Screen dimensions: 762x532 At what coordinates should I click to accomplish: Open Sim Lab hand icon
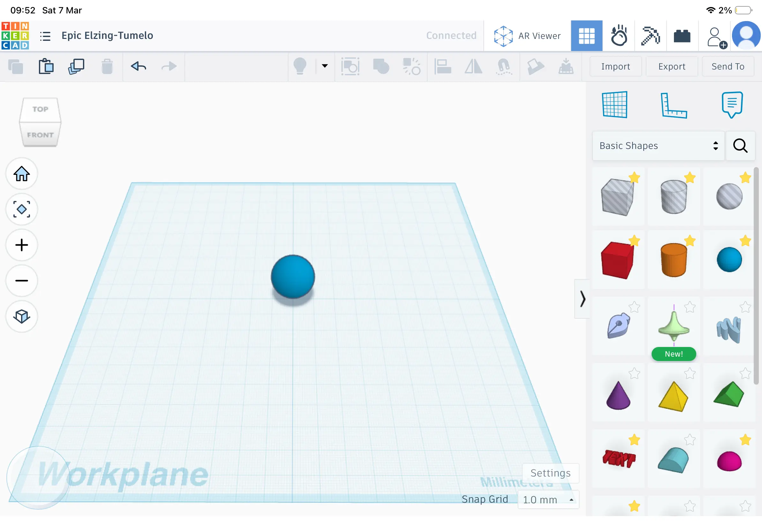[619, 36]
